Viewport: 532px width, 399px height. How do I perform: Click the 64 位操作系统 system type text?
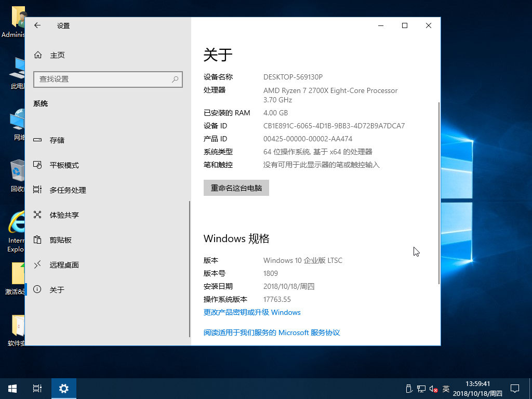click(x=317, y=152)
